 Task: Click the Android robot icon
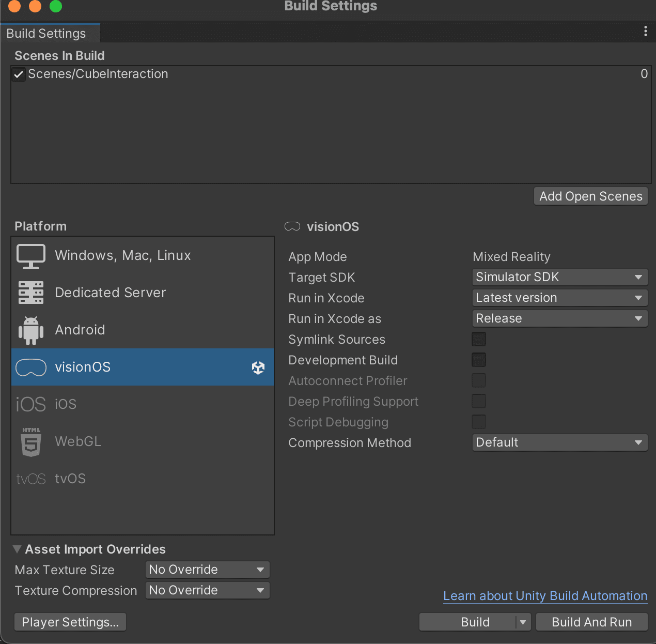[31, 330]
